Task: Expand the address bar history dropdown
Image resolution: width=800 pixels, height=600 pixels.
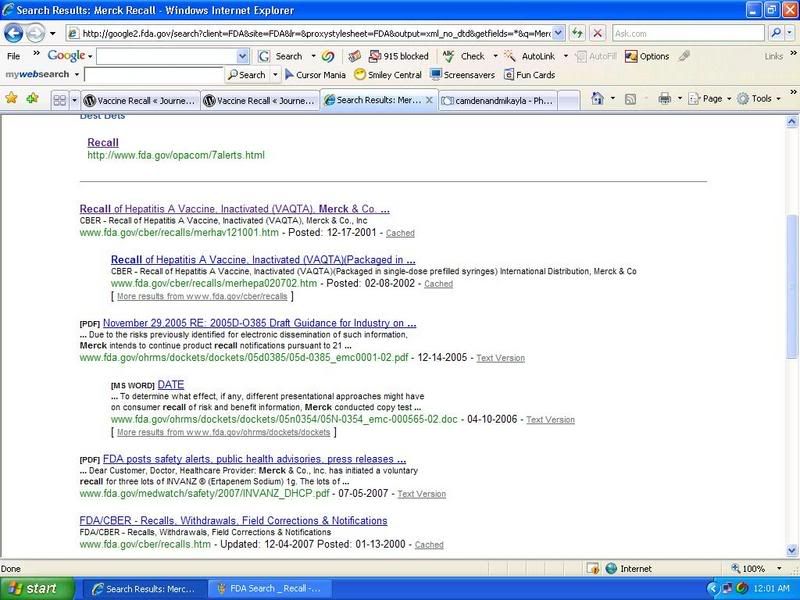Action: coord(559,33)
